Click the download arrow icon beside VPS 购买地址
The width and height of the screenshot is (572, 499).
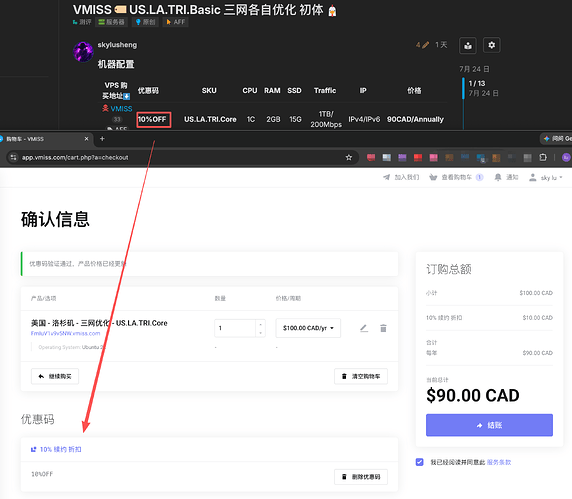tap(126, 96)
